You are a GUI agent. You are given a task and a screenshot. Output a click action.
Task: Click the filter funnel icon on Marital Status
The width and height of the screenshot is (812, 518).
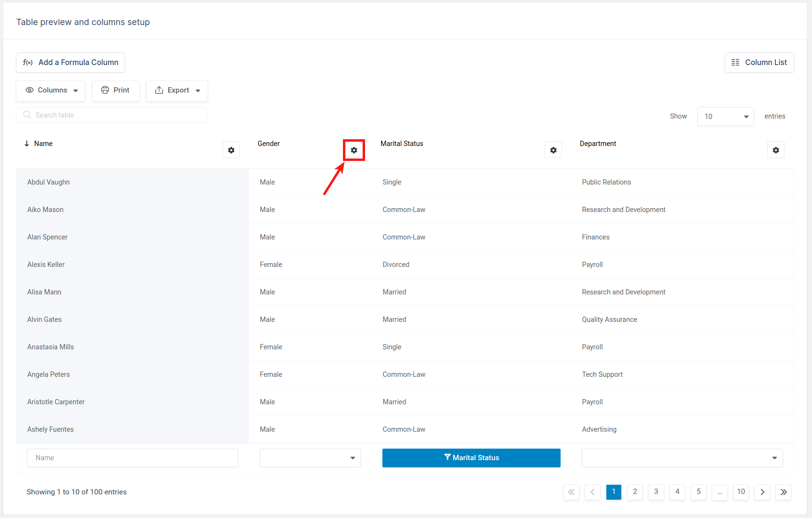click(x=447, y=458)
